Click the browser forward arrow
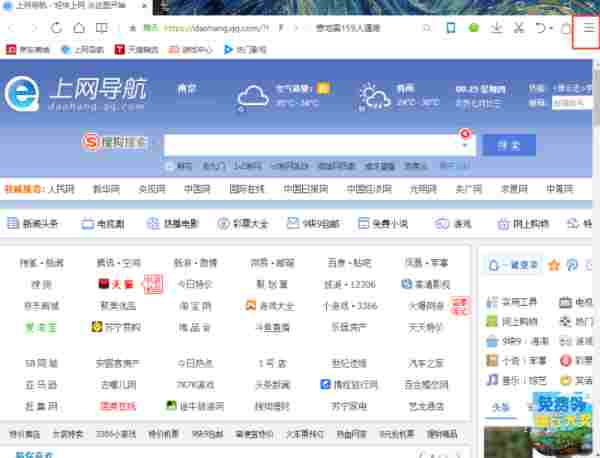 [x=34, y=28]
